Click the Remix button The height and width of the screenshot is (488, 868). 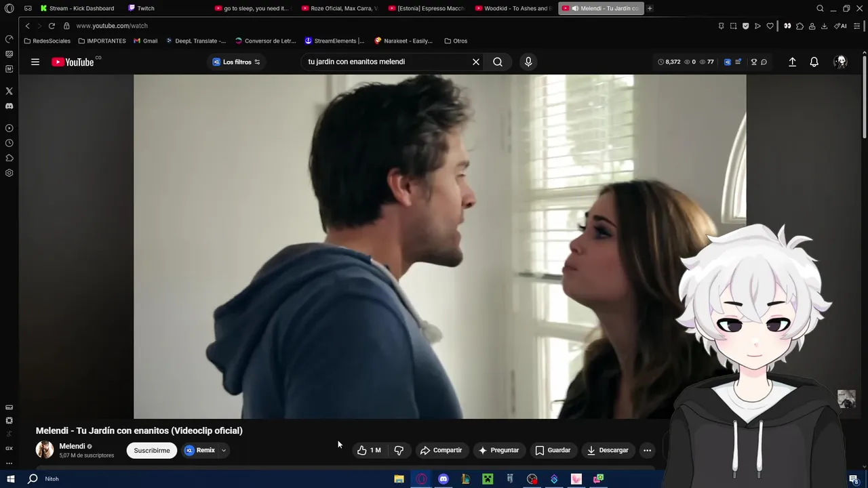[x=200, y=450]
